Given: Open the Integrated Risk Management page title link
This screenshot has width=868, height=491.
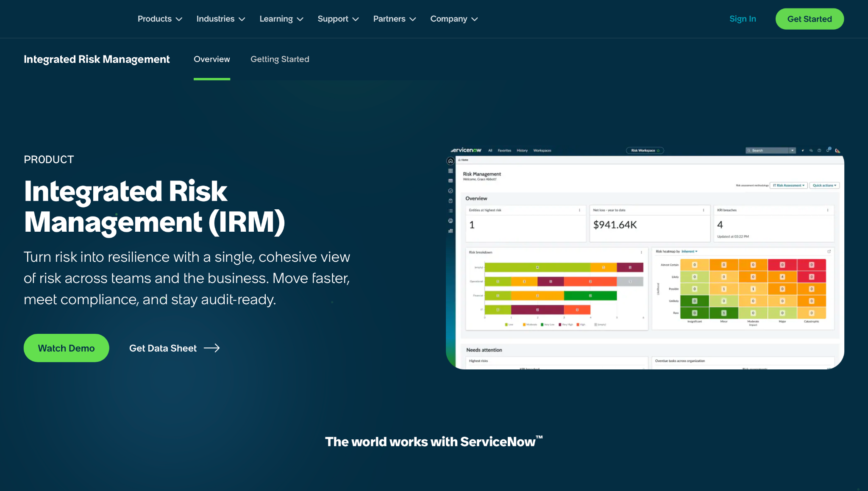Looking at the screenshot, I should (97, 59).
